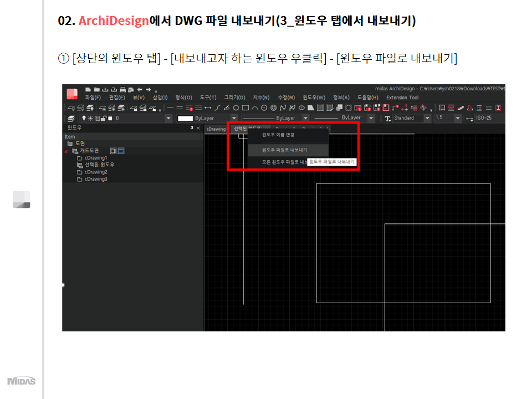Select cDrawing2 in the window tree
532x399 pixels.
(x=96, y=172)
